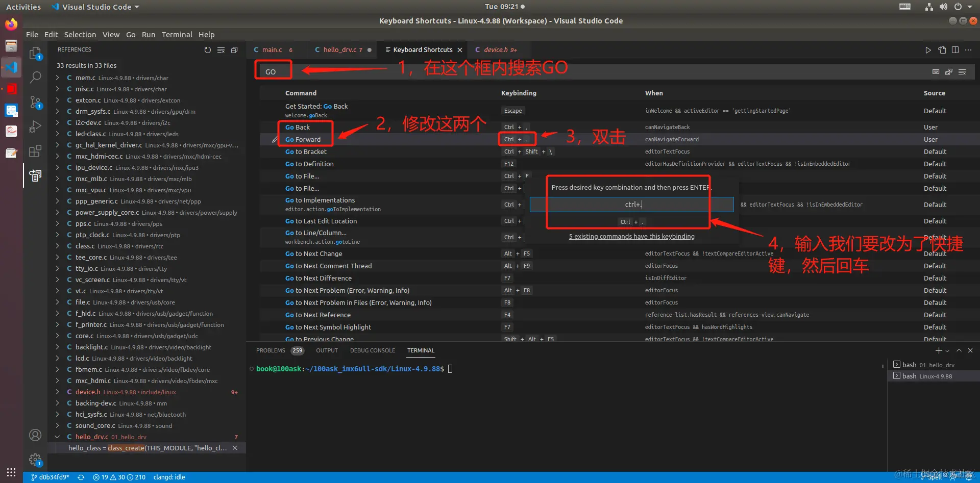The width and height of the screenshot is (980, 483).
Task: Select the bash 01_hello_drv terminal
Action: click(934, 365)
